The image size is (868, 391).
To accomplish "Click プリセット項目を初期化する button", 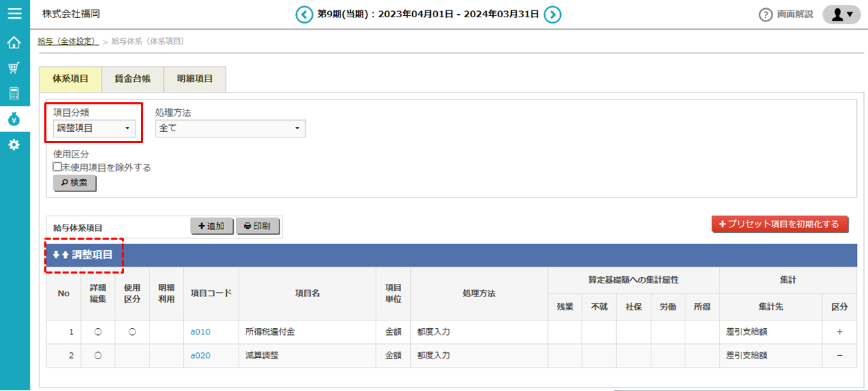I will pos(779,224).
